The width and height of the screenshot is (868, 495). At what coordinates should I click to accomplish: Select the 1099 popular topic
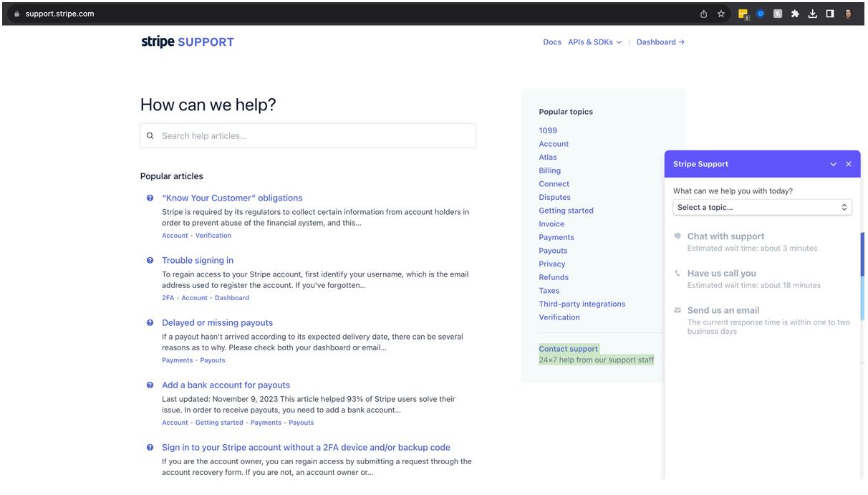pos(548,130)
